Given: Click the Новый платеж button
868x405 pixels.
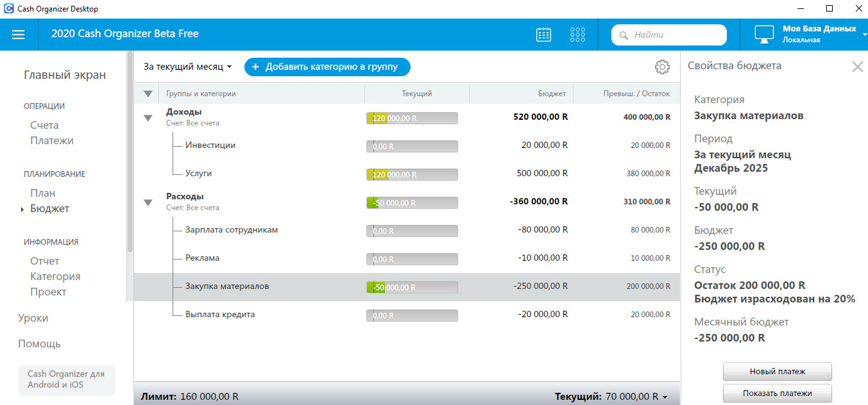Looking at the screenshot, I should pyautogui.click(x=778, y=371).
